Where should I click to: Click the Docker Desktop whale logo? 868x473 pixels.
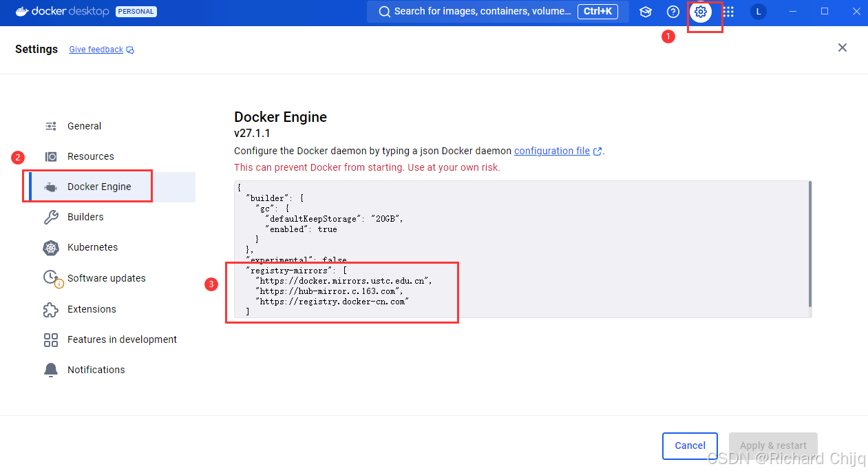22,11
